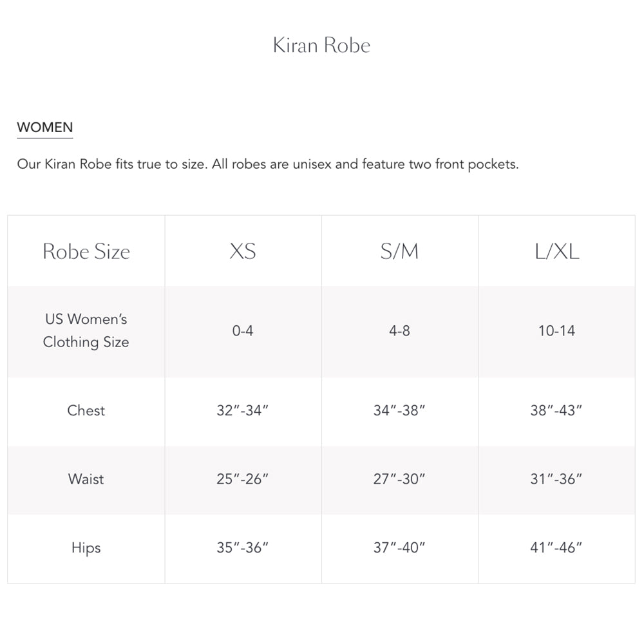Screen dimensions: 644x644
Task: Click the 4-8 clothing size cell
Action: [399, 331]
